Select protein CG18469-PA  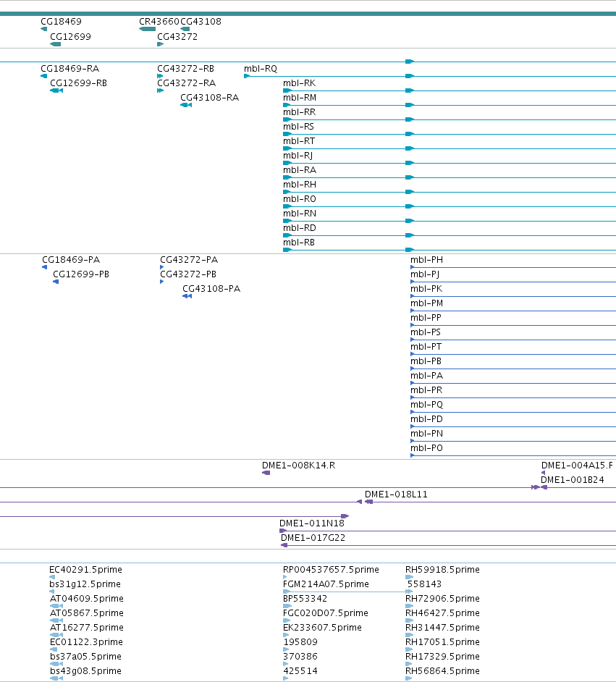click(x=71, y=260)
